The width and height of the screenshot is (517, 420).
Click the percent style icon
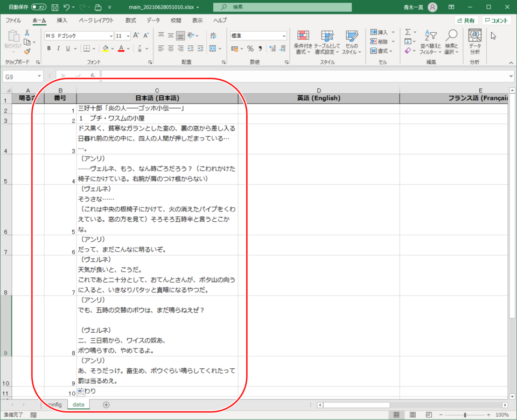[250, 48]
